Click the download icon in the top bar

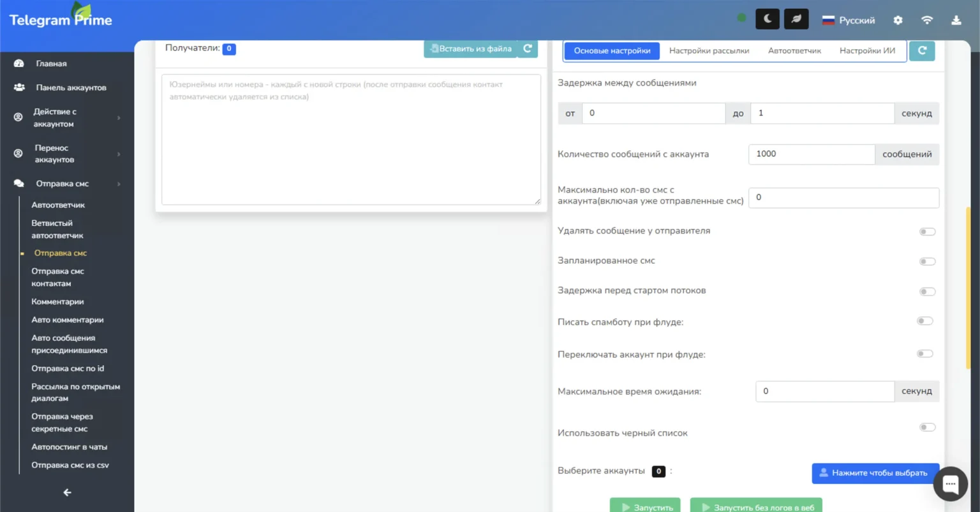[x=956, y=20]
